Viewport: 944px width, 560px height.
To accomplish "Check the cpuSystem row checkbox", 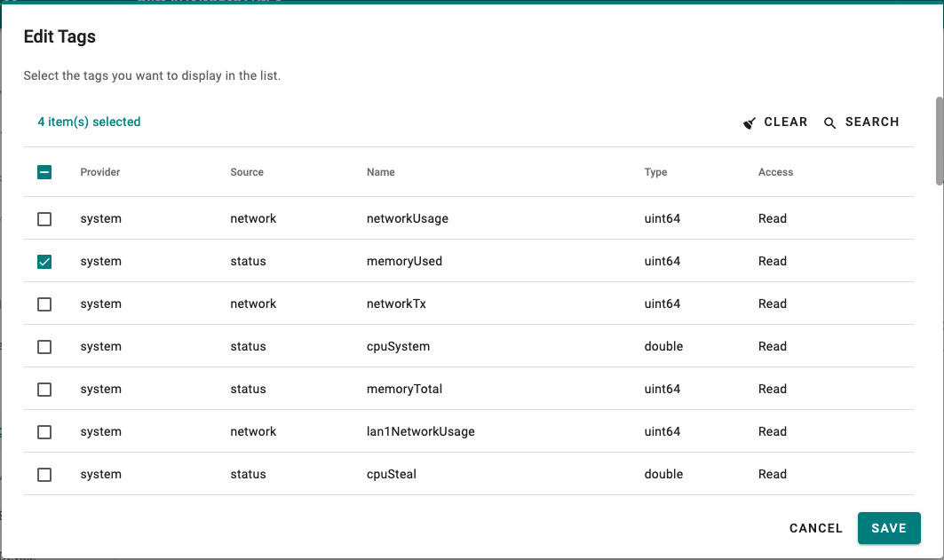I will coord(44,347).
